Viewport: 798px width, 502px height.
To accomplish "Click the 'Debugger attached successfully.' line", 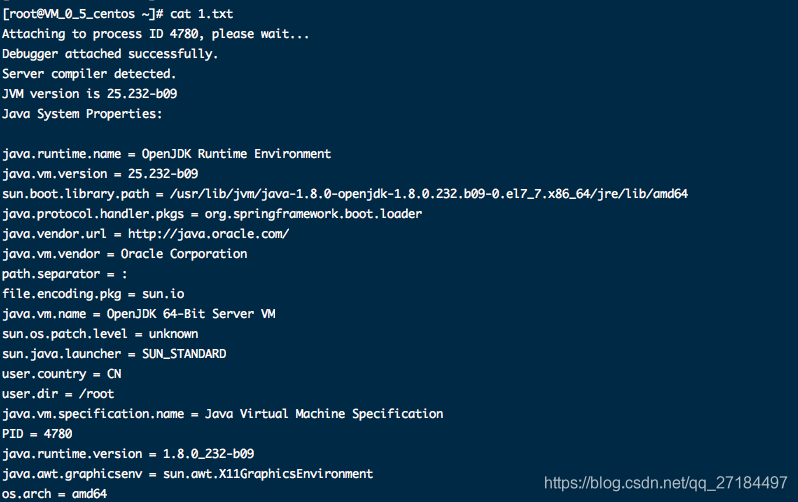I will [110, 54].
